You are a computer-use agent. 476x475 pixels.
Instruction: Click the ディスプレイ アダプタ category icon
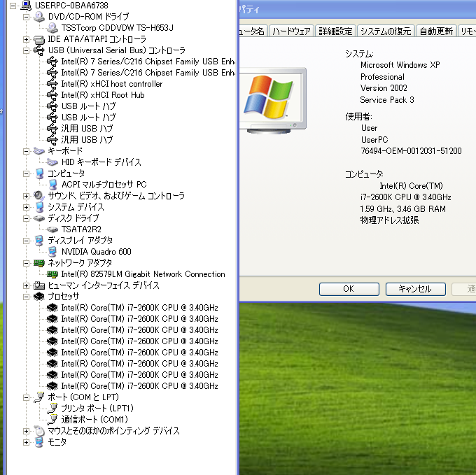39,241
